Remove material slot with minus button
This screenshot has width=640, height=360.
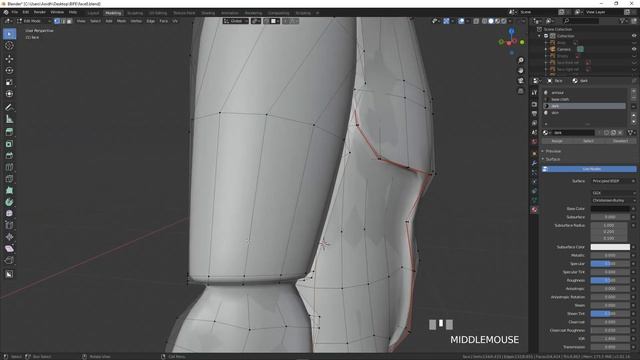point(633,98)
